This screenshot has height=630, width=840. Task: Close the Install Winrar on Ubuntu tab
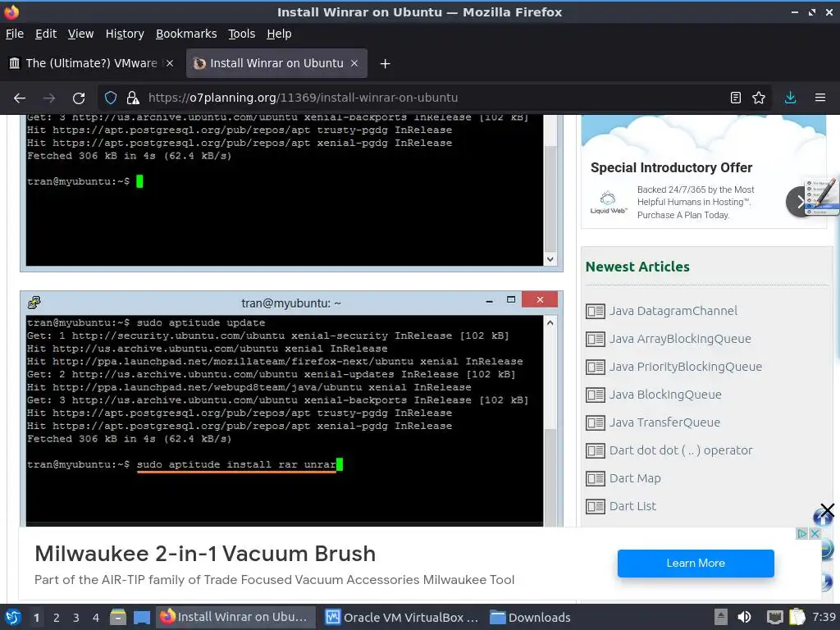(x=354, y=63)
